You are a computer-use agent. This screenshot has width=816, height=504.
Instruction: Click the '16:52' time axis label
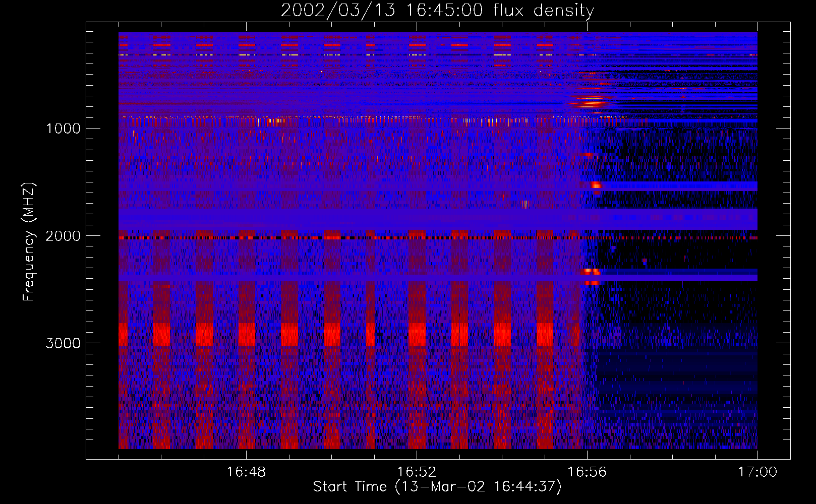pos(417,472)
